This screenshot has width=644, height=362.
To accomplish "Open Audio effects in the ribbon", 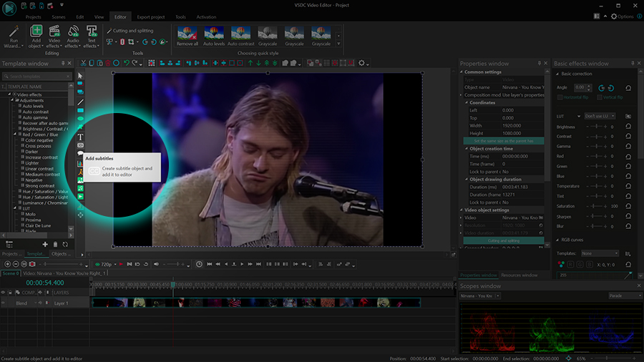I will tap(73, 37).
